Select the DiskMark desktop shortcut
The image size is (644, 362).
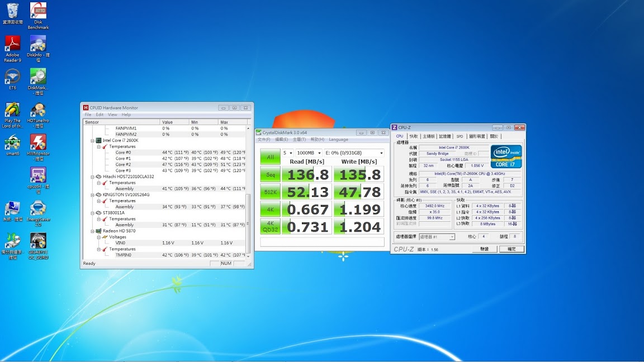point(38,82)
